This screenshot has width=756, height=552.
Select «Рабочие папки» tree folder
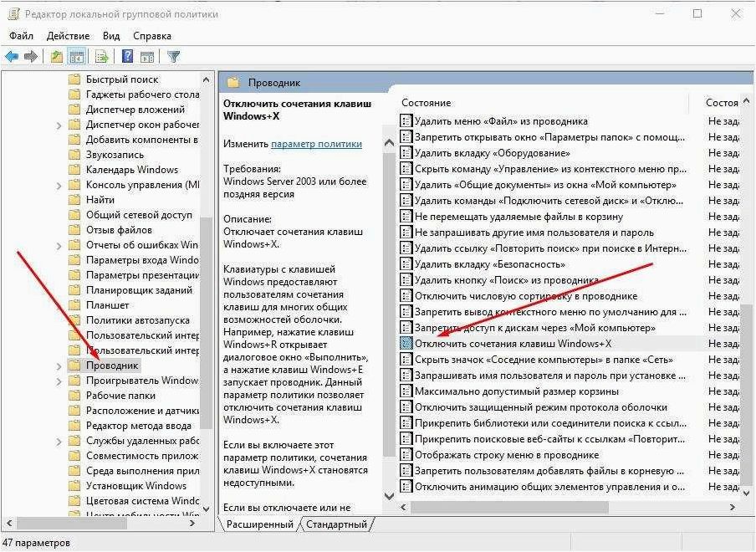tap(120, 396)
